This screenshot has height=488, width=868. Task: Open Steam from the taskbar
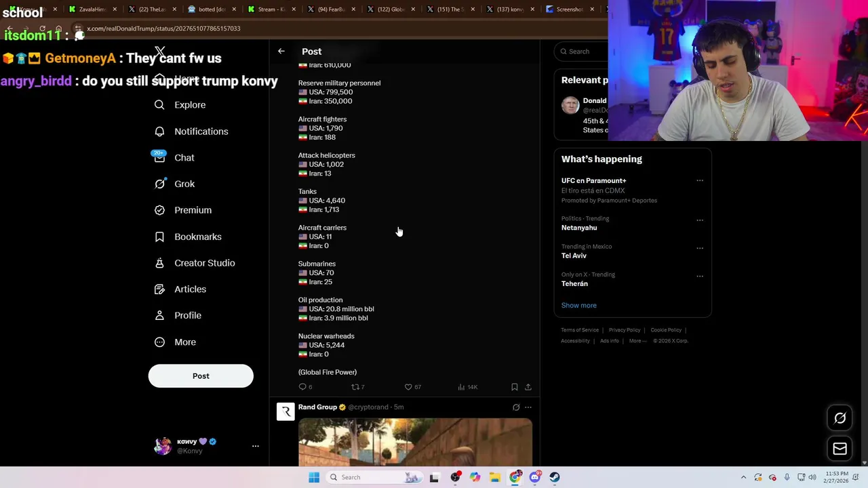tap(555, 477)
